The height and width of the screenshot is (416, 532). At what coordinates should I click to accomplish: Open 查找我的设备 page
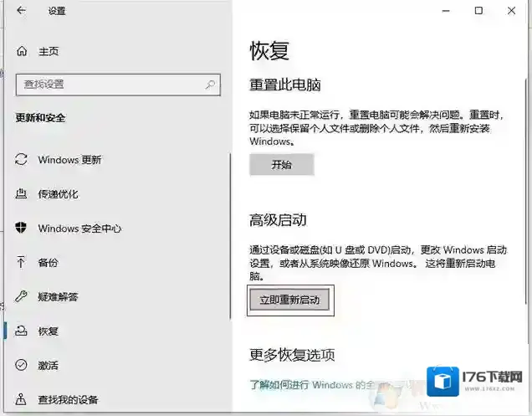68,400
